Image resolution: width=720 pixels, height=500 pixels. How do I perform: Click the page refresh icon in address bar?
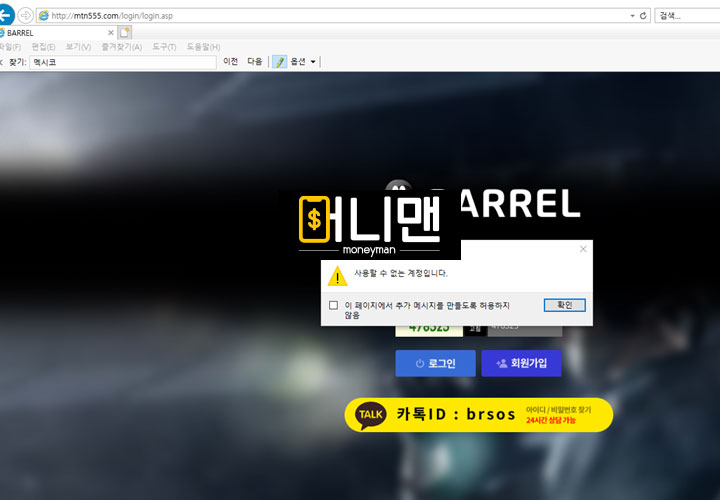(643, 16)
